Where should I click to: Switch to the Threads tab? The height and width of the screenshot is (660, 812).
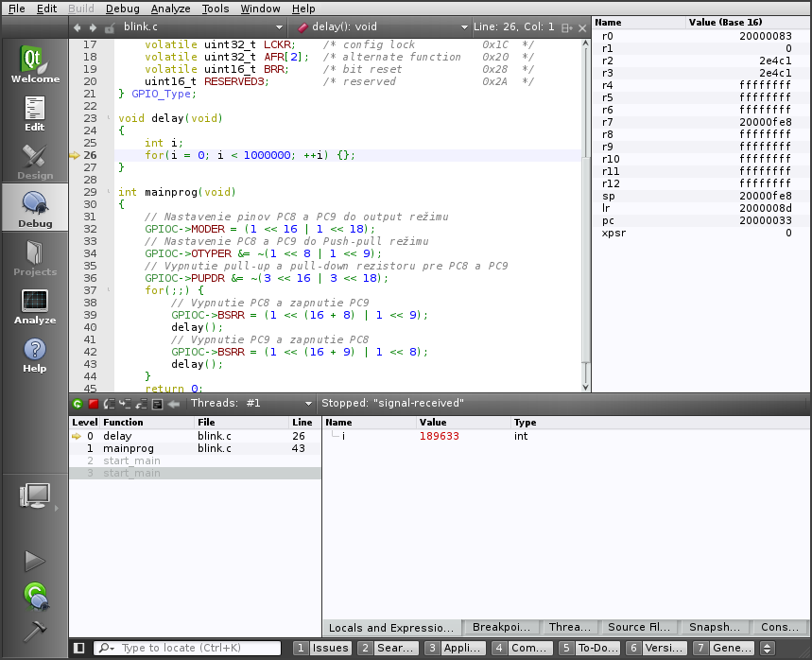point(569,627)
